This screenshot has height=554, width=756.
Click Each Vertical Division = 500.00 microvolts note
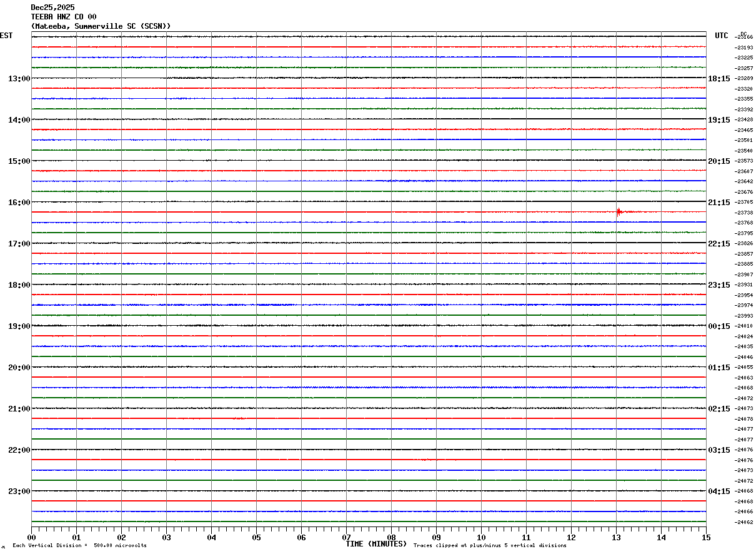(79, 545)
